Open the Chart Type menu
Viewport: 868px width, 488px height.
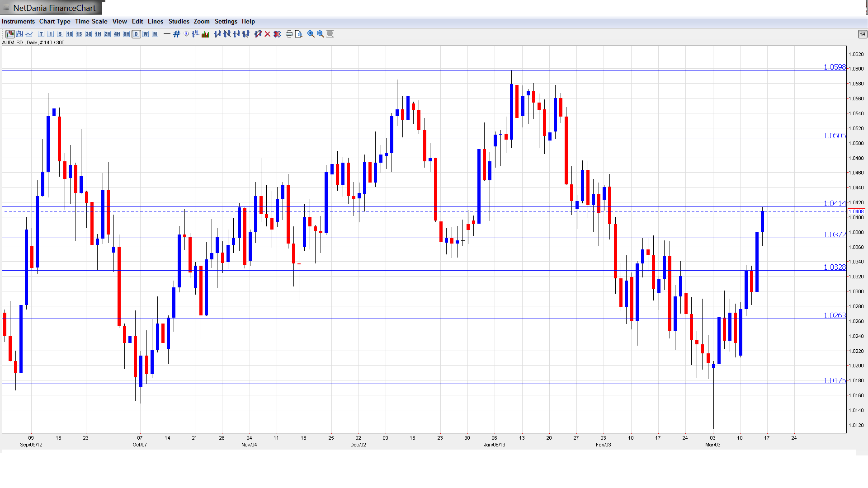click(55, 21)
